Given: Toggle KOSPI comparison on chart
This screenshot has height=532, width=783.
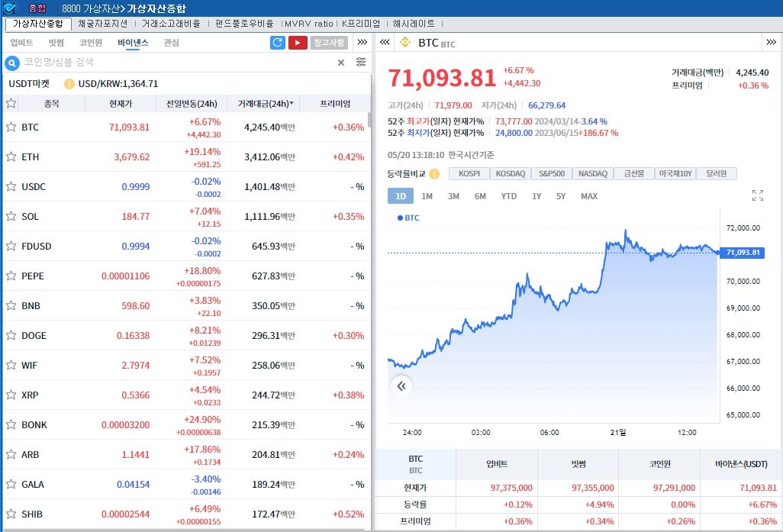Looking at the screenshot, I should (x=469, y=174).
